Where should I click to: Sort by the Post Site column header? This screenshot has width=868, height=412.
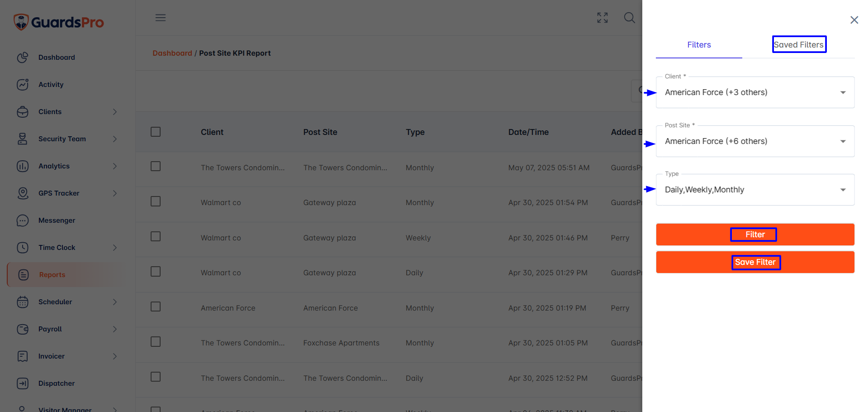click(x=320, y=132)
